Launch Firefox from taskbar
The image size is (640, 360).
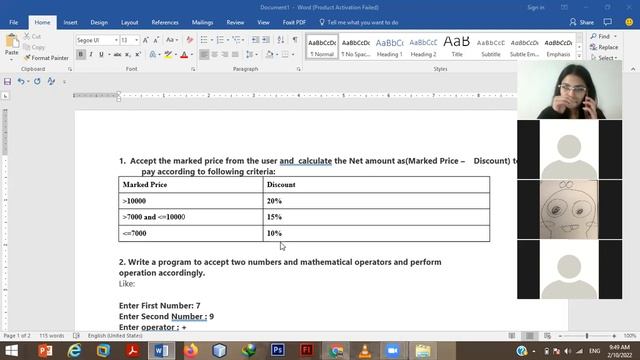coord(191,351)
